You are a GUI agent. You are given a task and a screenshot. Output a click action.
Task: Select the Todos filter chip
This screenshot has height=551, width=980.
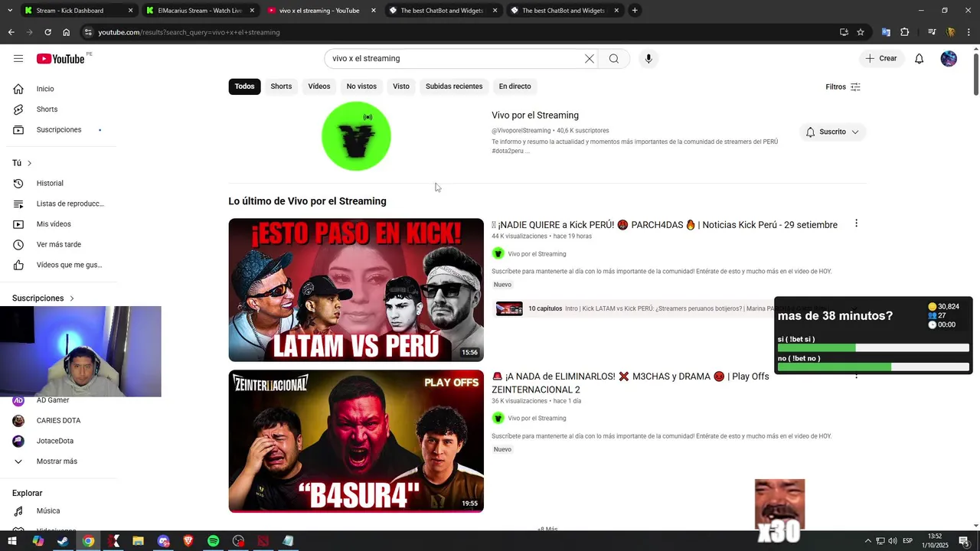(245, 86)
